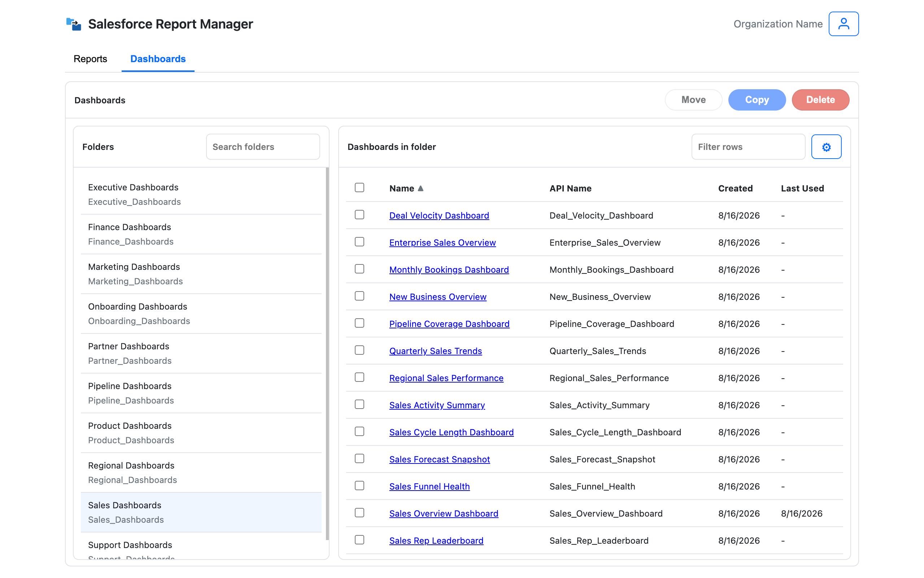Open the user profile icon button
Screen dimensions: 924x578
pyautogui.click(x=844, y=24)
